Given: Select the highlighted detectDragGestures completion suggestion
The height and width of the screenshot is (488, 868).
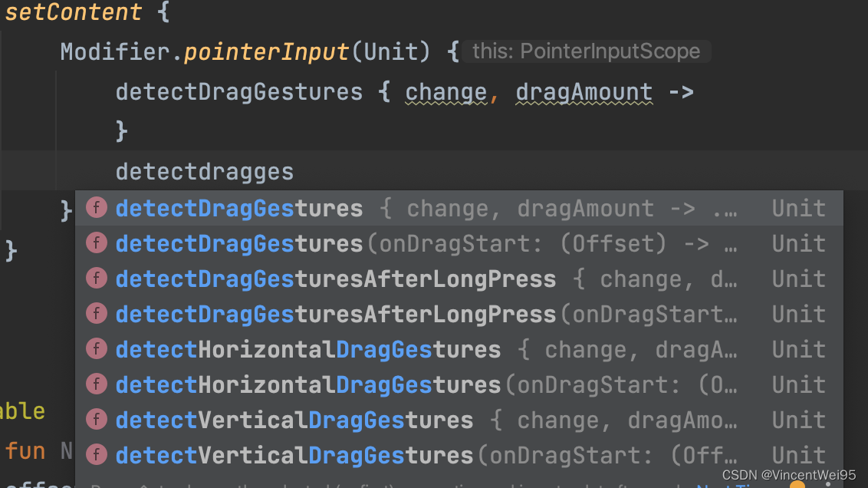Looking at the screenshot, I should pyautogui.click(x=238, y=208).
